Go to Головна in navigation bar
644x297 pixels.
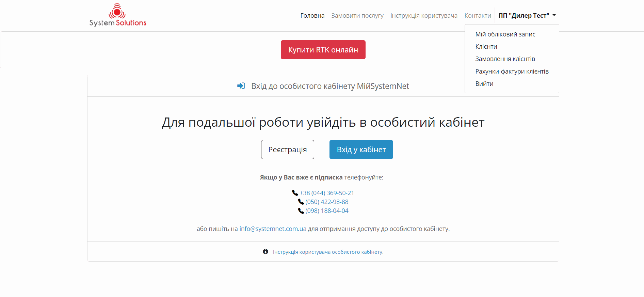click(312, 16)
